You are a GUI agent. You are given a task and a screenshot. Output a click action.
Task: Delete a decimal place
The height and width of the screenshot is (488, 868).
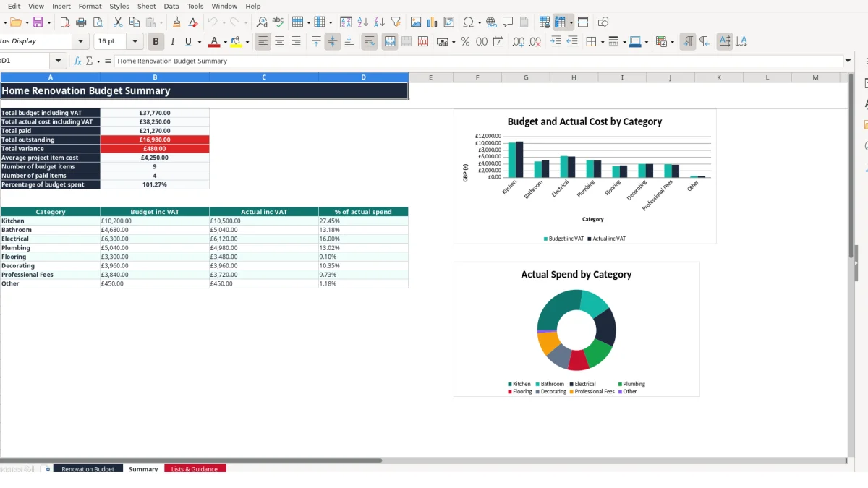(535, 42)
